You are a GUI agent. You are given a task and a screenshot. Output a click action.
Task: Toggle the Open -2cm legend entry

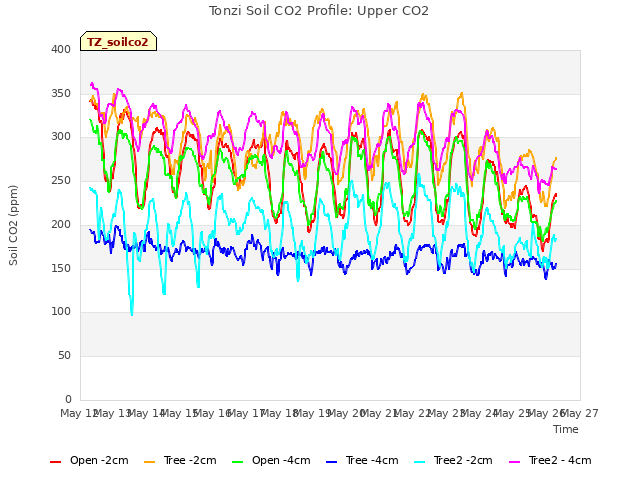tap(89, 460)
